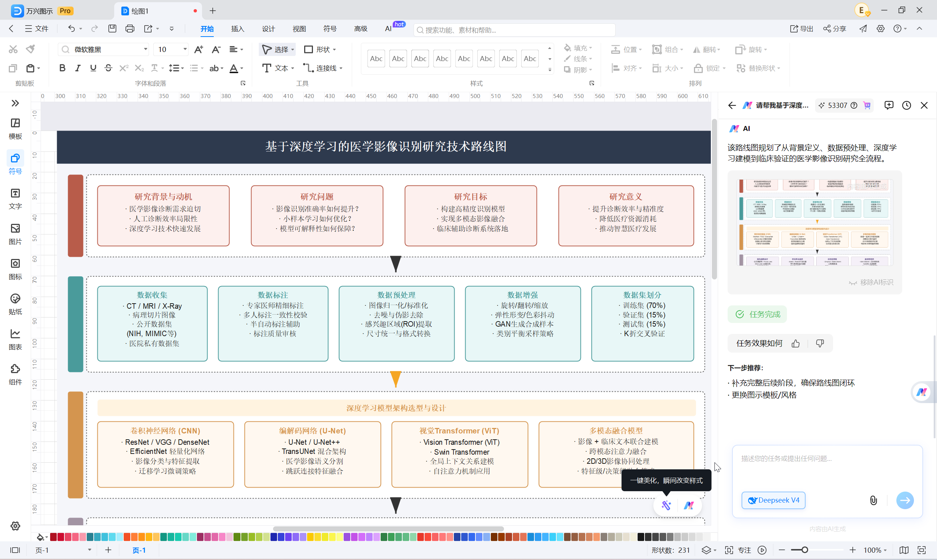Open the 文件 file menu
Viewport: 937px width, 560px height.
coord(37,29)
